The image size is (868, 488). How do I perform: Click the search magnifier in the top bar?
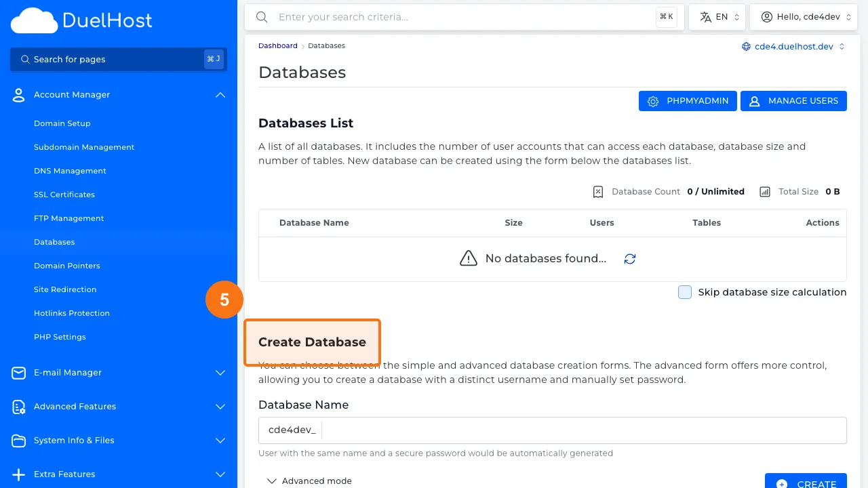262,17
